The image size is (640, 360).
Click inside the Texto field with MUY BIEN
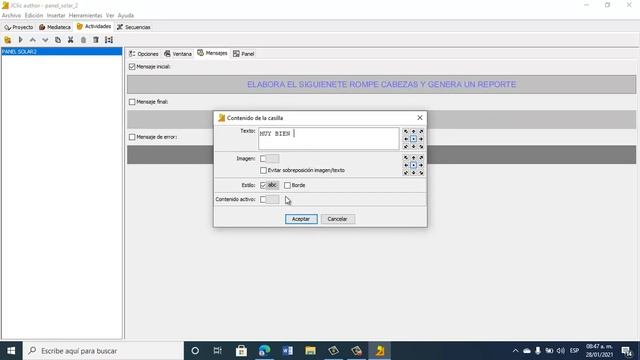tap(329, 139)
